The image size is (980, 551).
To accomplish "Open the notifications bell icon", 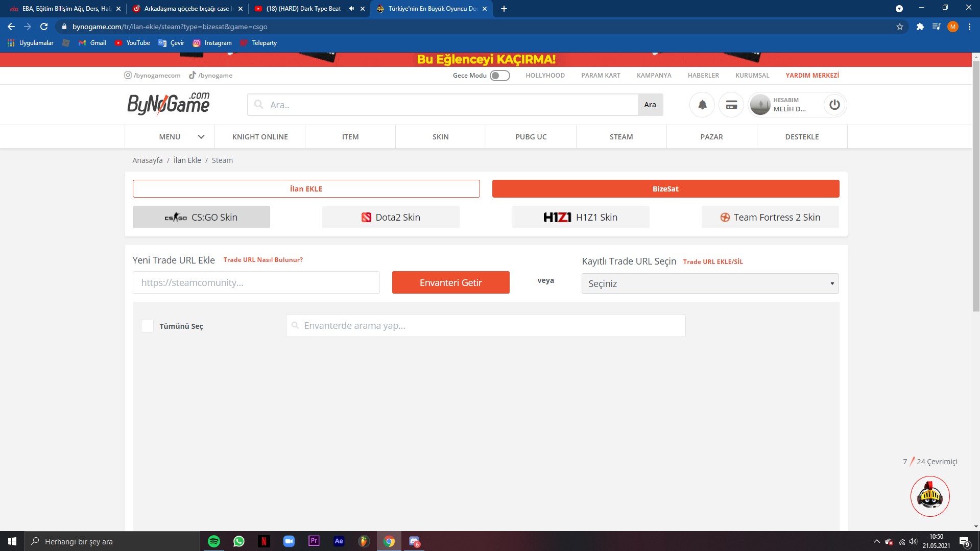I will point(702,105).
